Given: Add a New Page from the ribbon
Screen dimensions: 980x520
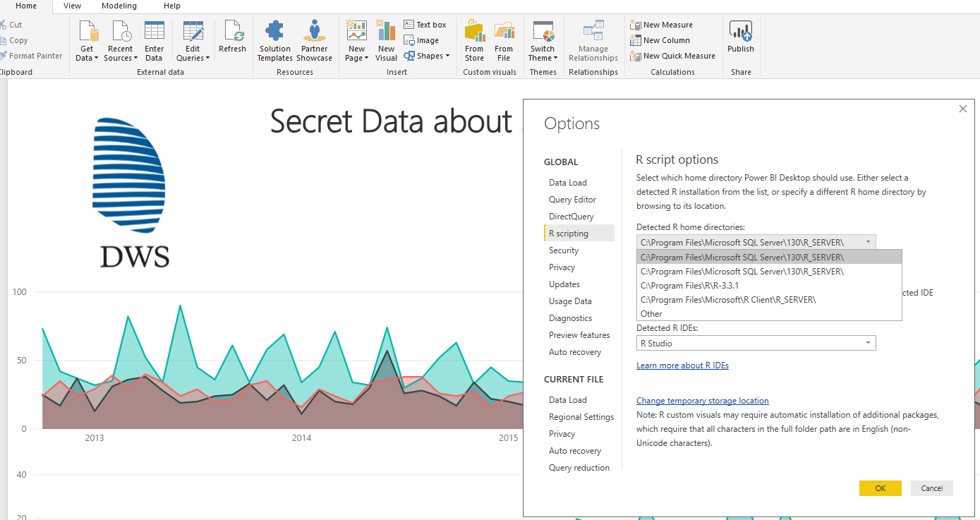Looking at the screenshot, I should [x=356, y=41].
